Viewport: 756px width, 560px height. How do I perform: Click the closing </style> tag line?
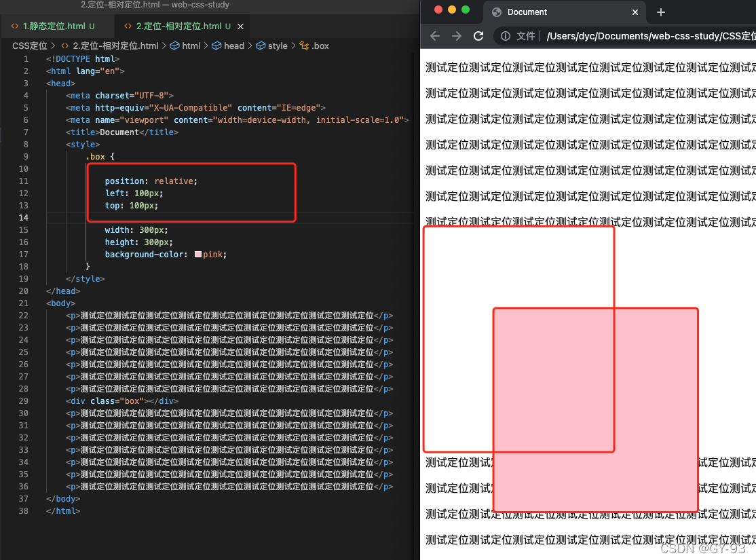[86, 279]
